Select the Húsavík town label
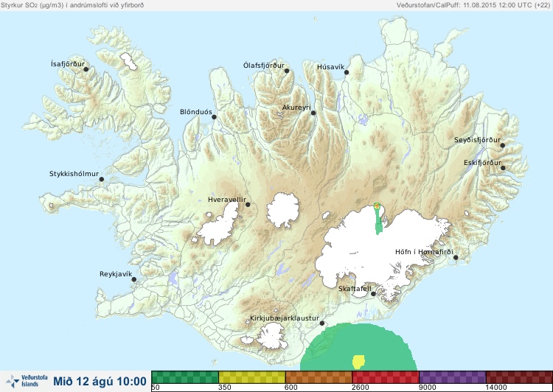Viewport: 553px width, 392px height. point(330,67)
